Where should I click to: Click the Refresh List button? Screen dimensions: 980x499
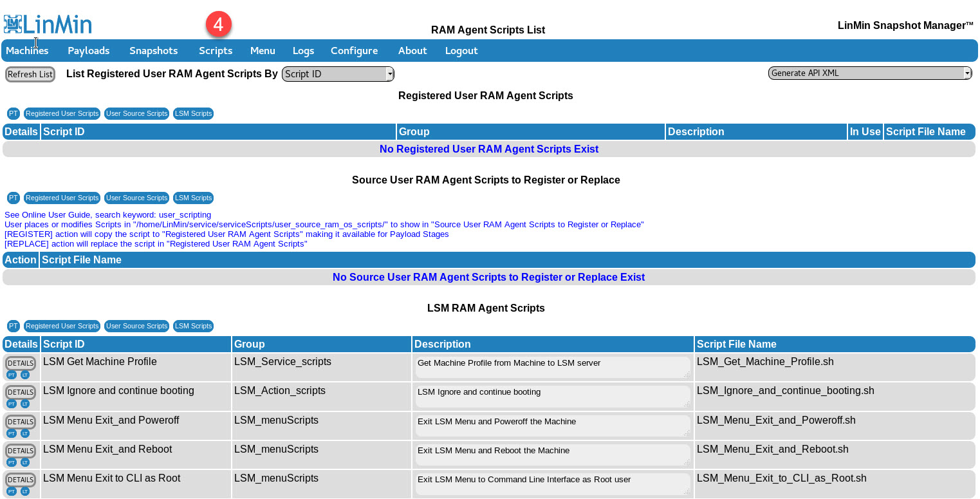(30, 74)
